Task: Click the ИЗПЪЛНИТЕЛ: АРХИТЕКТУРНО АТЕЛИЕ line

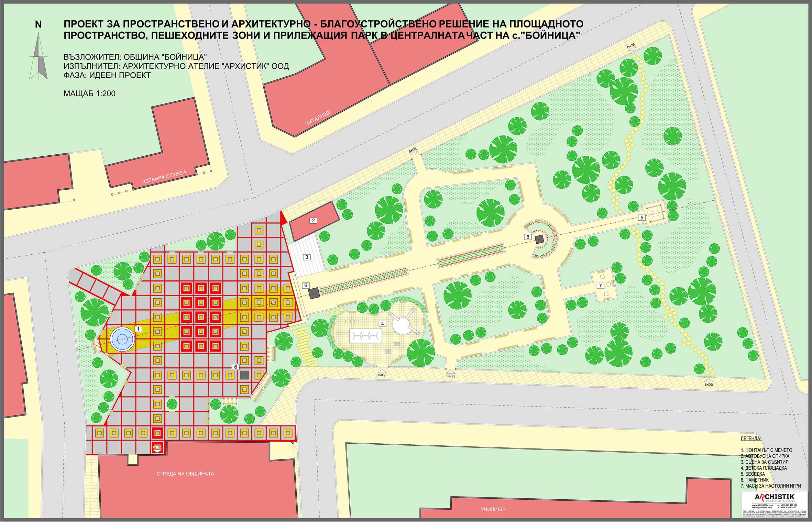Action: [176, 66]
